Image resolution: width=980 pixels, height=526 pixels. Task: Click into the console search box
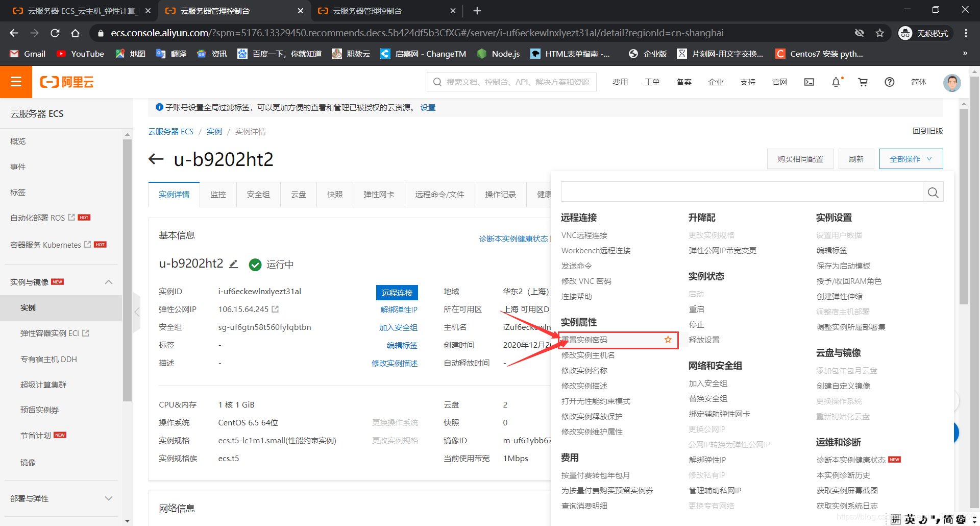click(x=510, y=82)
